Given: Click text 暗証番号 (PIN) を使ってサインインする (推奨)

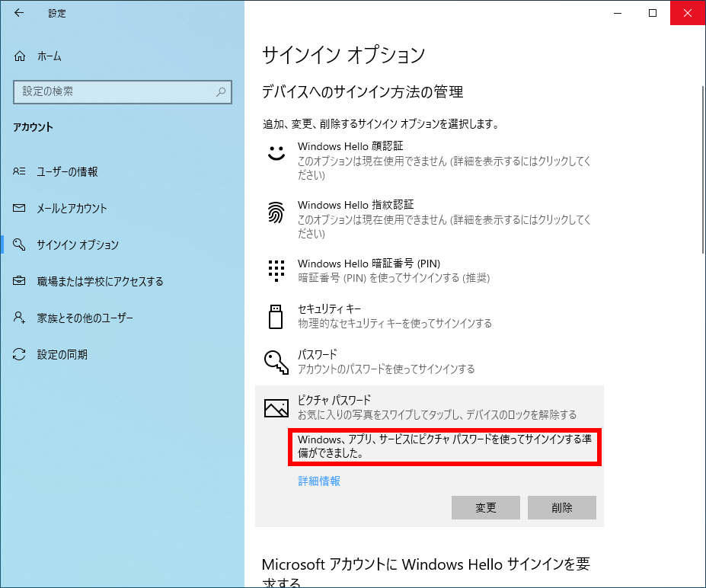Looking at the screenshot, I should [394, 278].
